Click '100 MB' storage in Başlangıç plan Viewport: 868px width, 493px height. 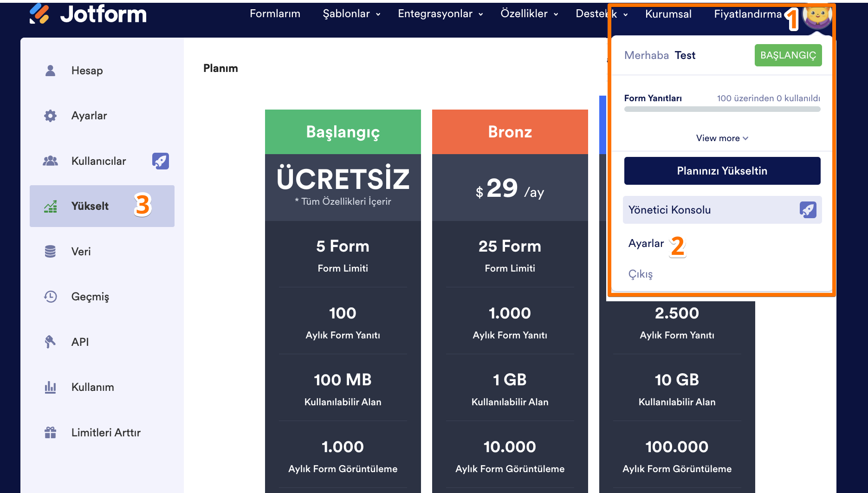coord(343,380)
